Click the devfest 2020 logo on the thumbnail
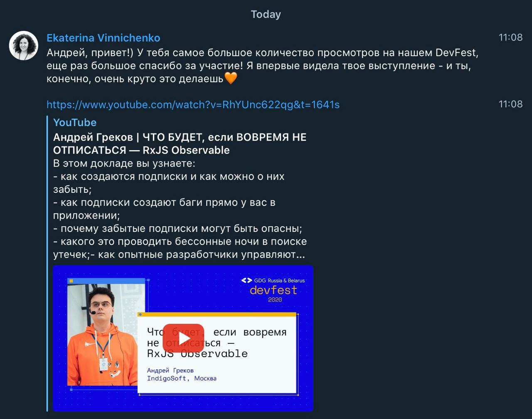532x419 pixels. (x=274, y=293)
